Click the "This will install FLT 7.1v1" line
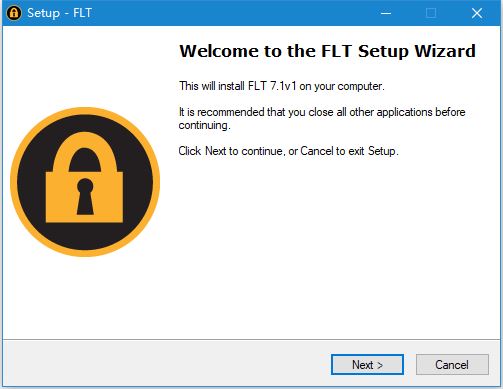 point(282,86)
